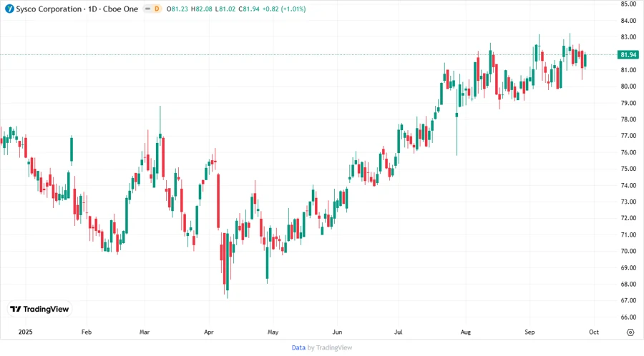
Task: Open chart settings gear icon
Action: (x=630, y=332)
